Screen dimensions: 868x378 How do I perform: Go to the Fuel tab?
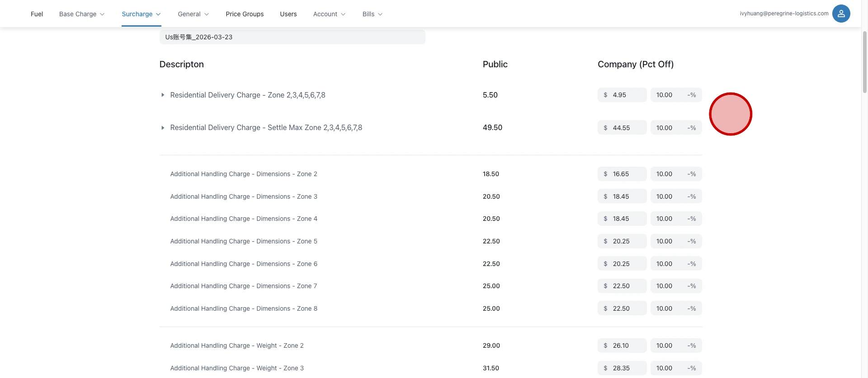pos(37,14)
